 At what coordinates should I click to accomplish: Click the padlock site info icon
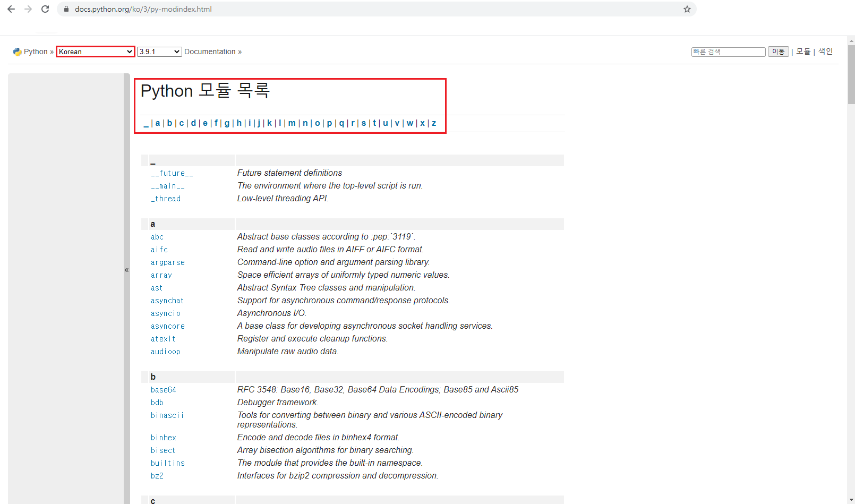(x=66, y=9)
